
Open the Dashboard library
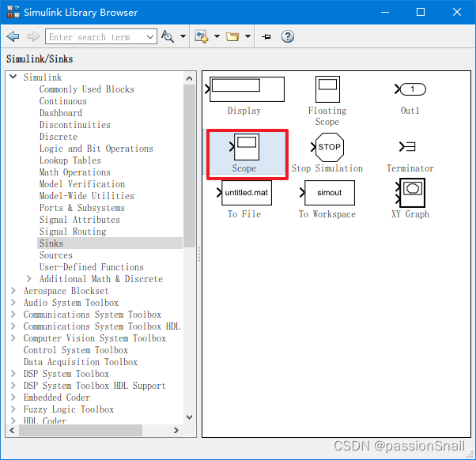61,113
